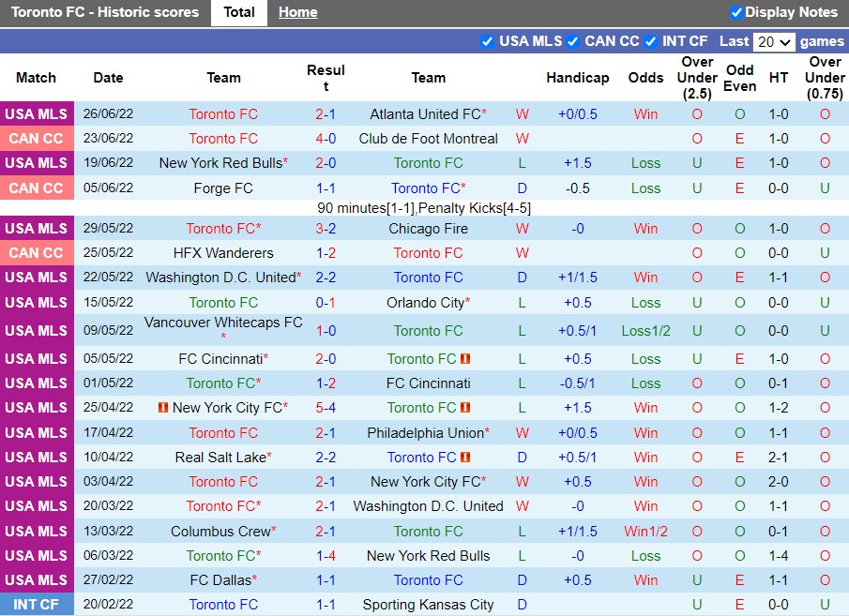Screen dimensions: 849x616
Task: Click the red card icon beside Toronto FC on 05/05/22
Action: (x=465, y=358)
